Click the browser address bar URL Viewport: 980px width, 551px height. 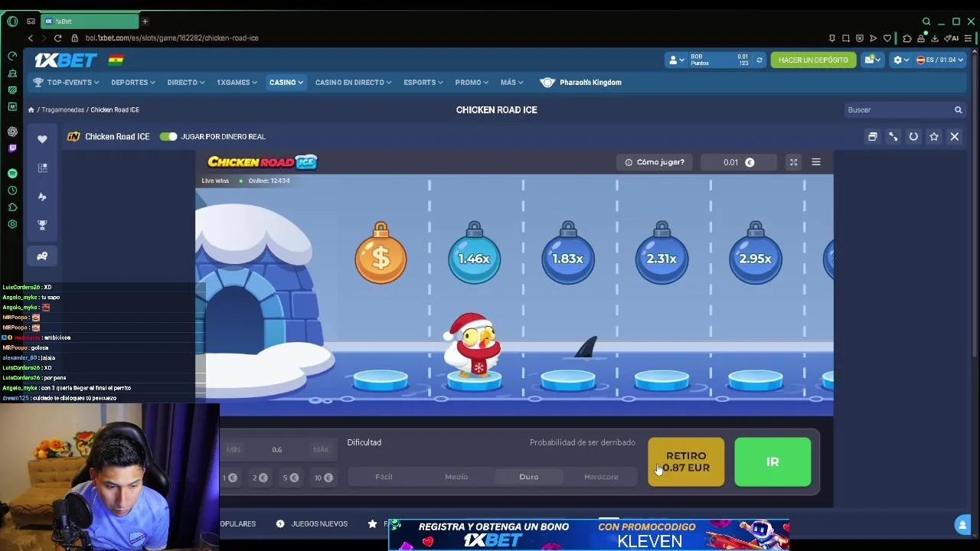[171, 37]
